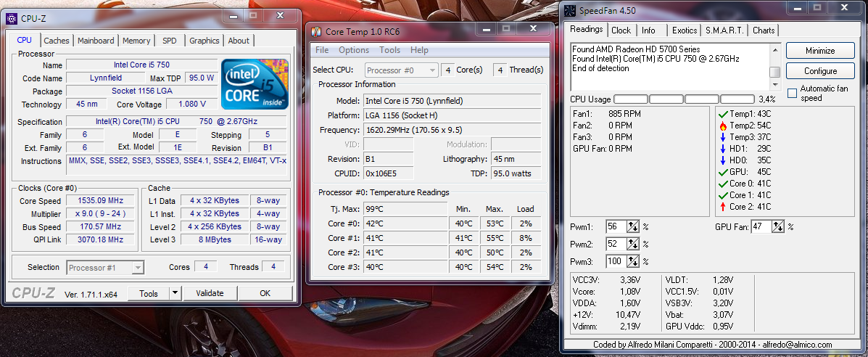Click the Level 3 cache 8 MBytes value
Screen dimensions: 868x357
point(215,239)
